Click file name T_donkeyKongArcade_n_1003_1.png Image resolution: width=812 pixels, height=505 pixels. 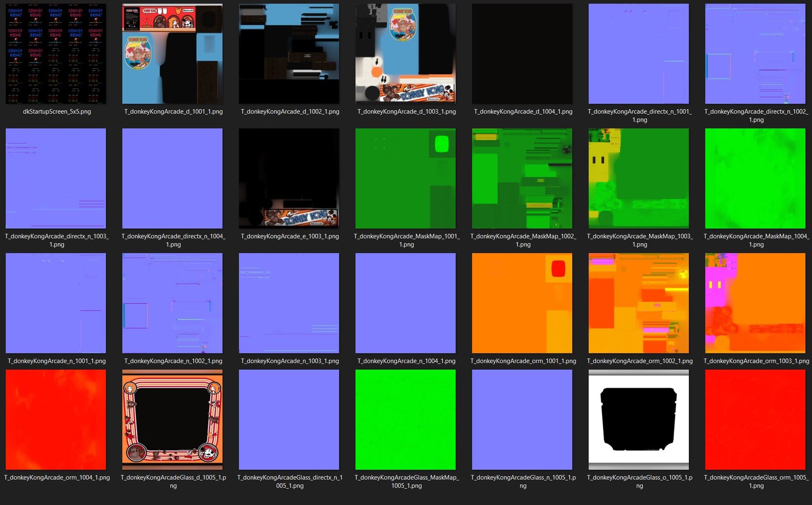point(290,361)
